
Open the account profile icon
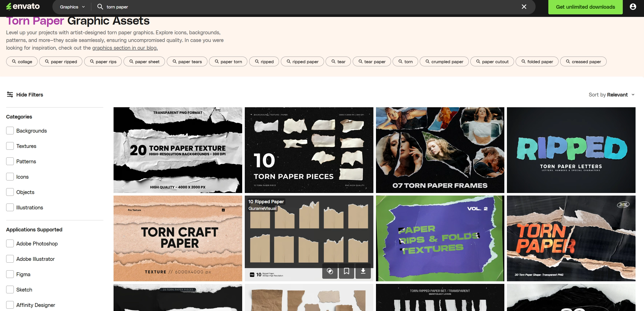point(633,7)
